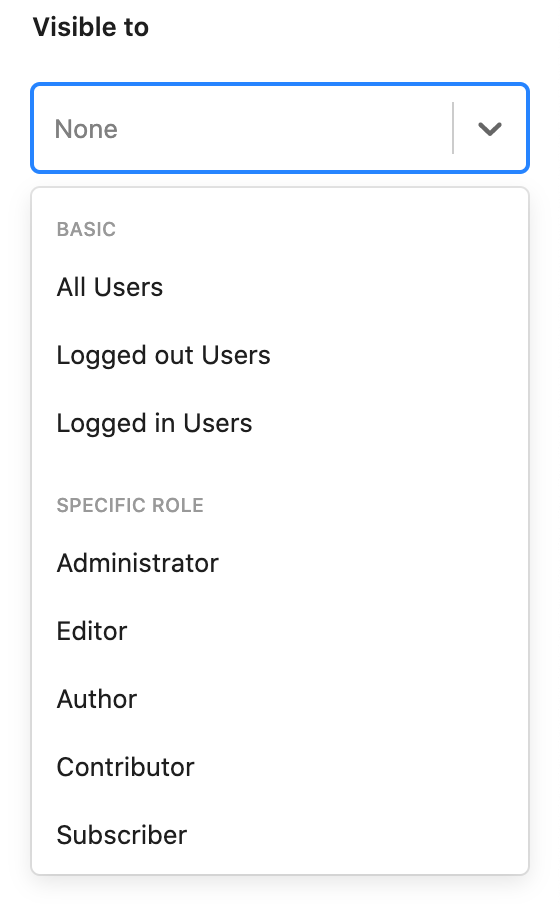The height and width of the screenshot is (904, 560).
Task: Click the vertical divider beside the chevron
Action: click(x=453, y=128)
